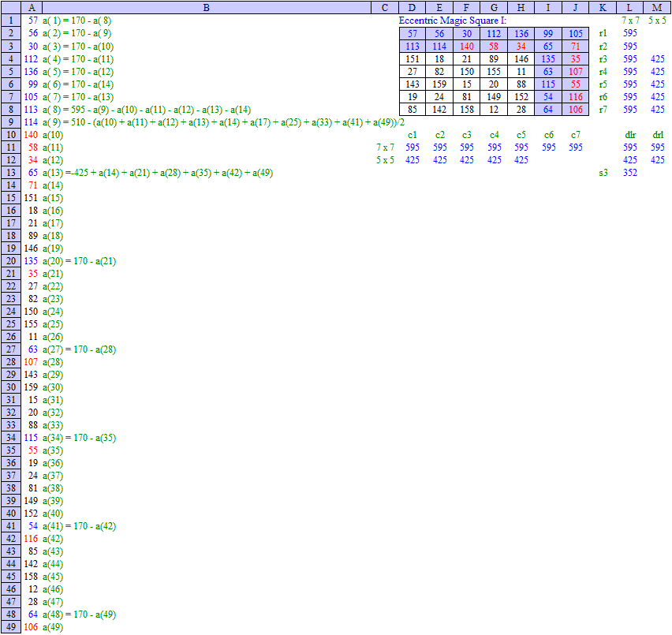Select column D header
Image resolution: width=672 pixels, height=635 pixels.
point(412,7)
